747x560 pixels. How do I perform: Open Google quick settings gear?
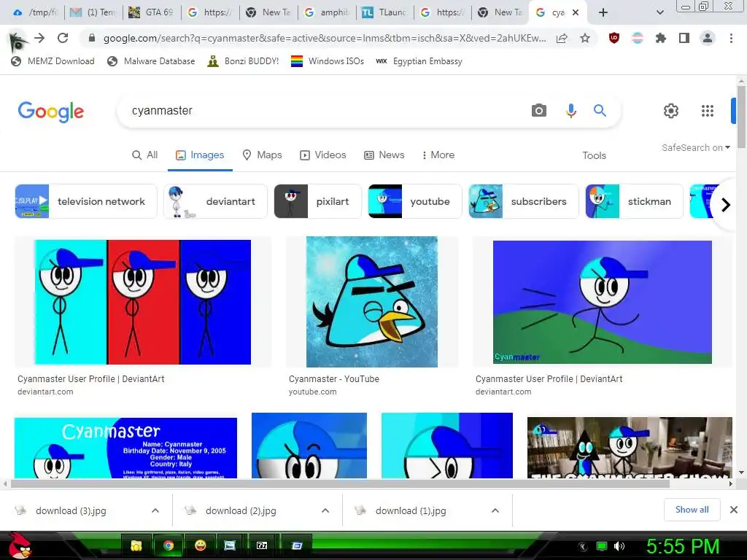[x=671, y=111]
